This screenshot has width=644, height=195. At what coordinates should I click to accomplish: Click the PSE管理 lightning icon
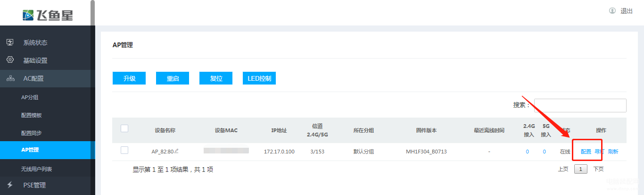(10, 185)
